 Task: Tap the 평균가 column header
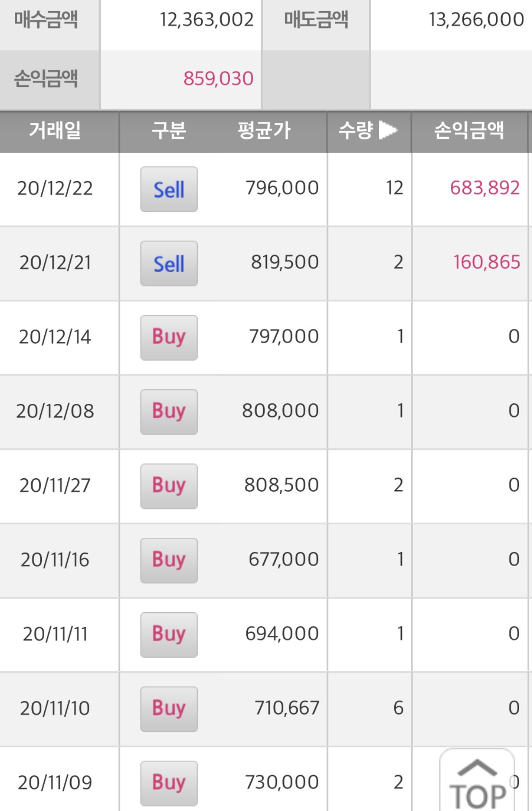(264, 131)
